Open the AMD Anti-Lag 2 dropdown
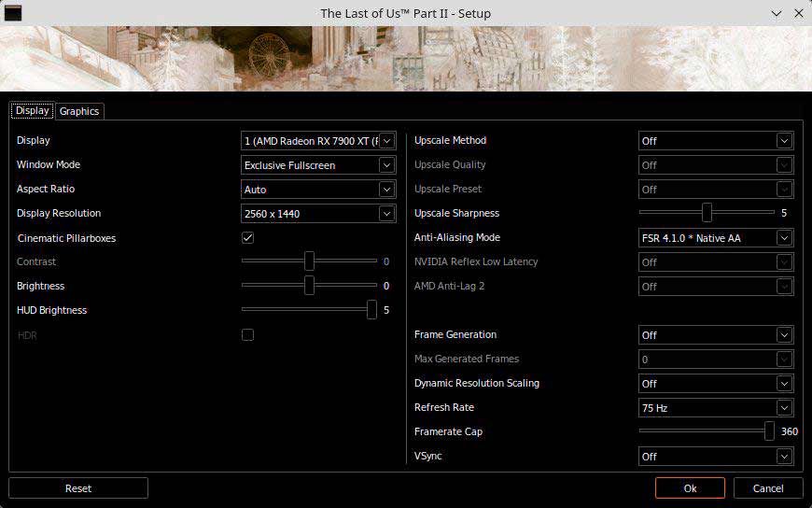This screenshot has width=812, height=508. (716, 287)
